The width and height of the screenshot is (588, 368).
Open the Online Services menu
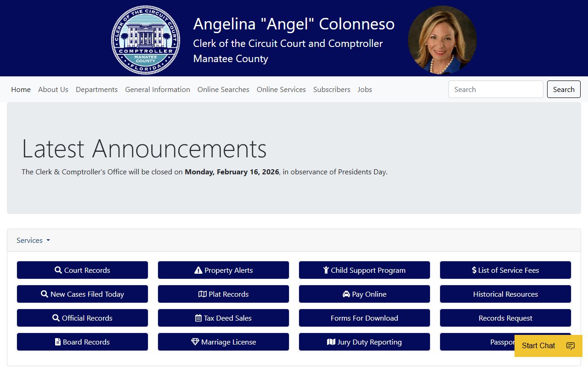[281, 89]
